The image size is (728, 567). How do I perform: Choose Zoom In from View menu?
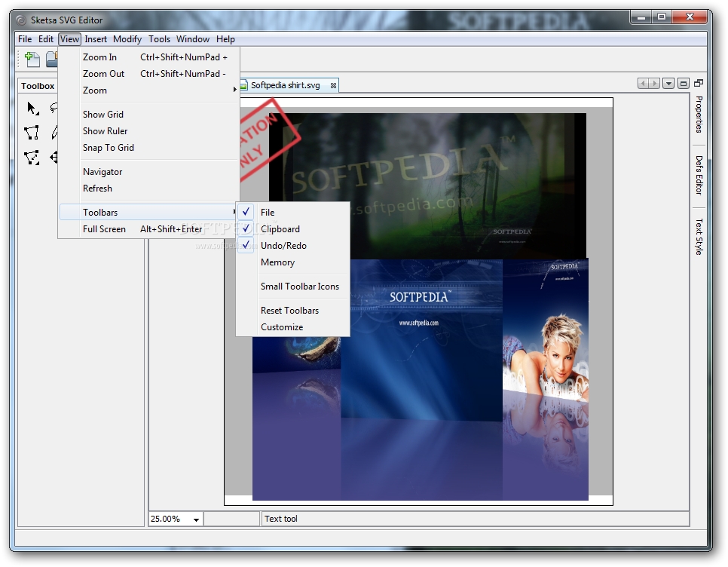149,57
